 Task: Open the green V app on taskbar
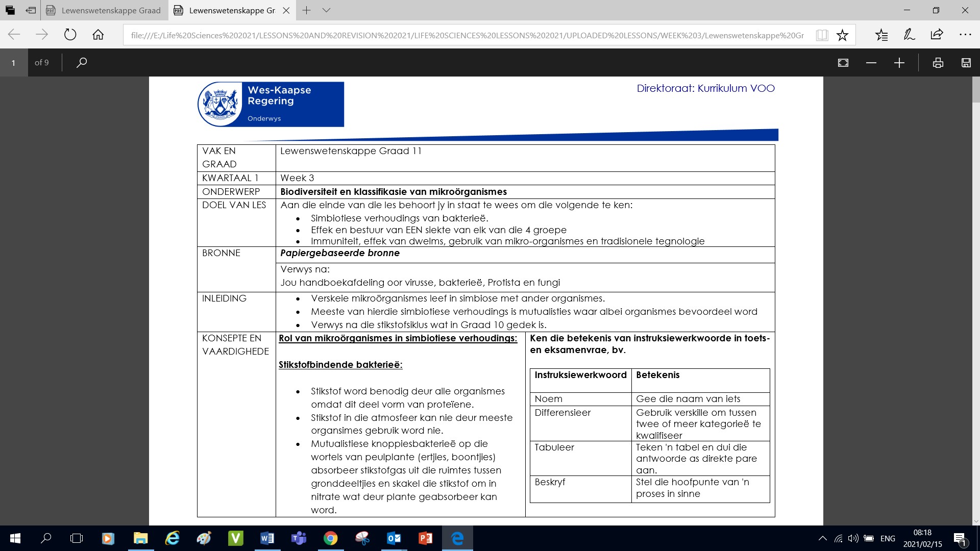click(235, 538)
